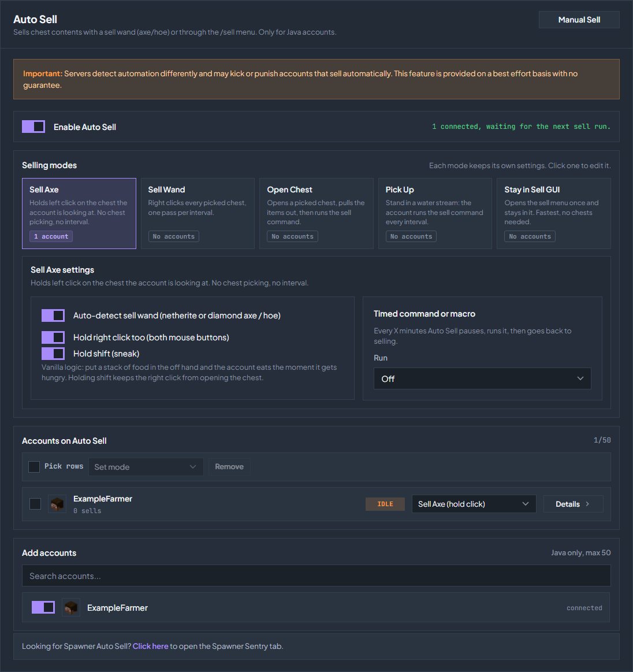This screenshot has width=633, height=672.
Task: Select the Stay in Sell GUI mode card
Action: point(554,213)
